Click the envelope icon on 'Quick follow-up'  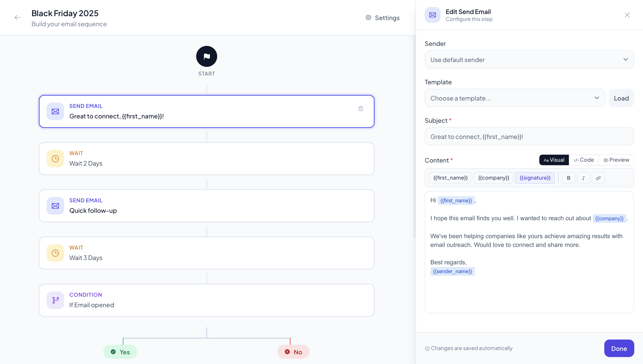click(x=55, y=206)
